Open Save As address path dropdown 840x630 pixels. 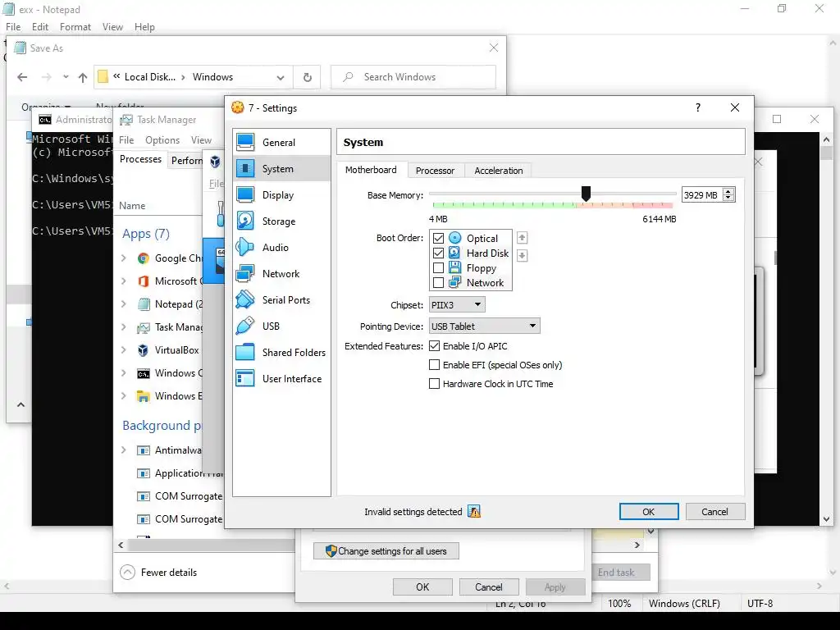click(x=281, y=77)
